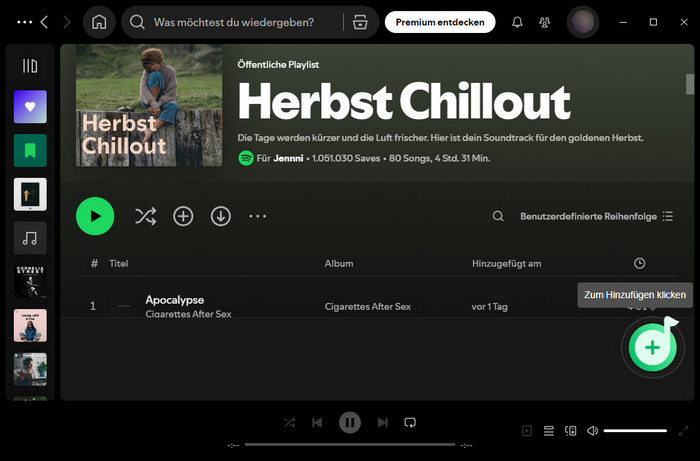700x461 pixels.
Task: Click the search magnifier in the search bar
Action: coord(137,22)
